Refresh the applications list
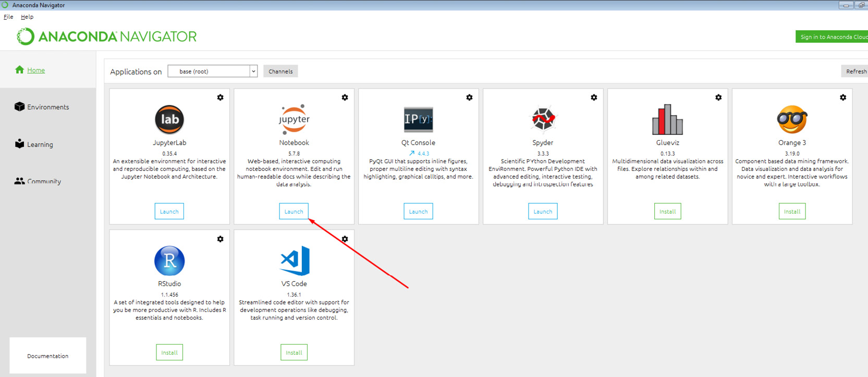This screenshot has width=868, height=377. coord(855,71)
